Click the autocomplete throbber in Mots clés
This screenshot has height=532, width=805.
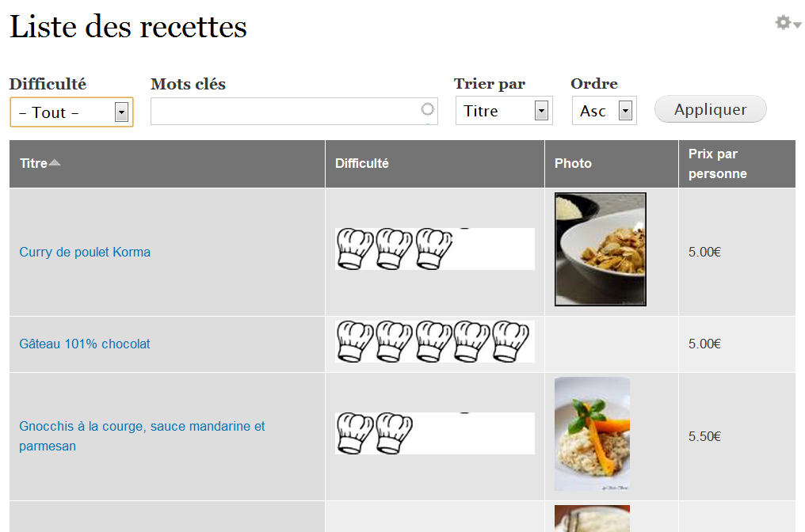(x=428, y=110)
